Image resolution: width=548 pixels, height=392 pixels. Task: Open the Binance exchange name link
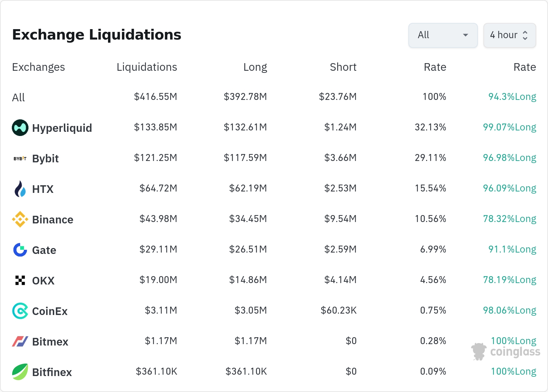click(x=52, y=220)
